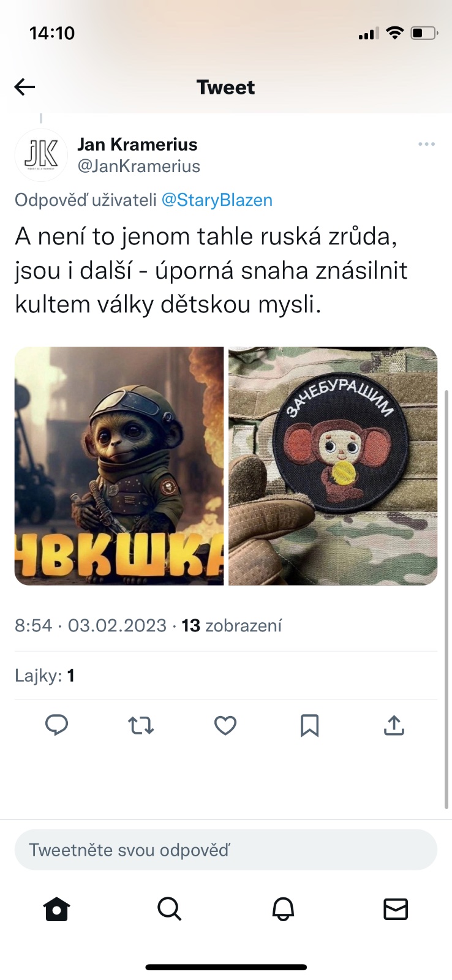Open the three-dot tweet options menu
452x980 pixels.
coord(426,144)
